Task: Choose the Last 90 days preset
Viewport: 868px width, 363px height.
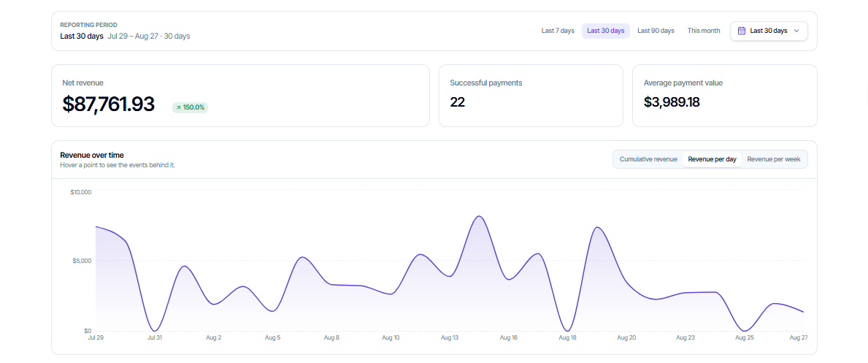Action: (x=656, y=31)
